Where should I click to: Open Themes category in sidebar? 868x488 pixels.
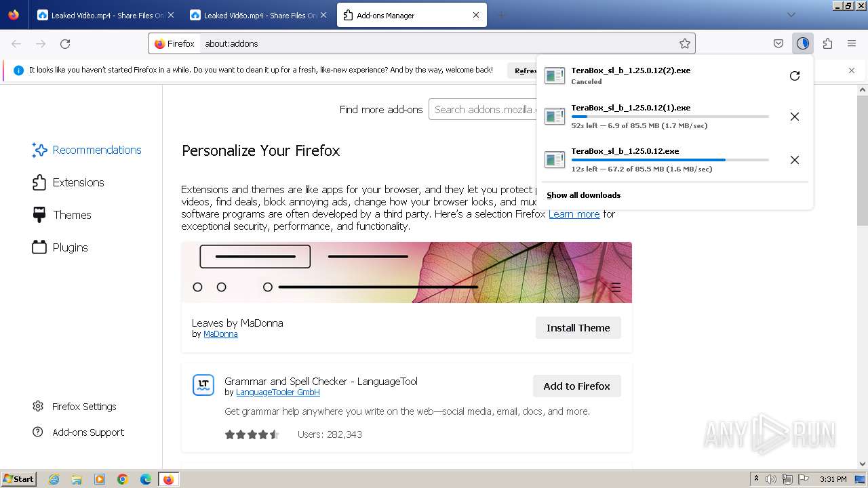pyautogui.click(x=62, y=215)
